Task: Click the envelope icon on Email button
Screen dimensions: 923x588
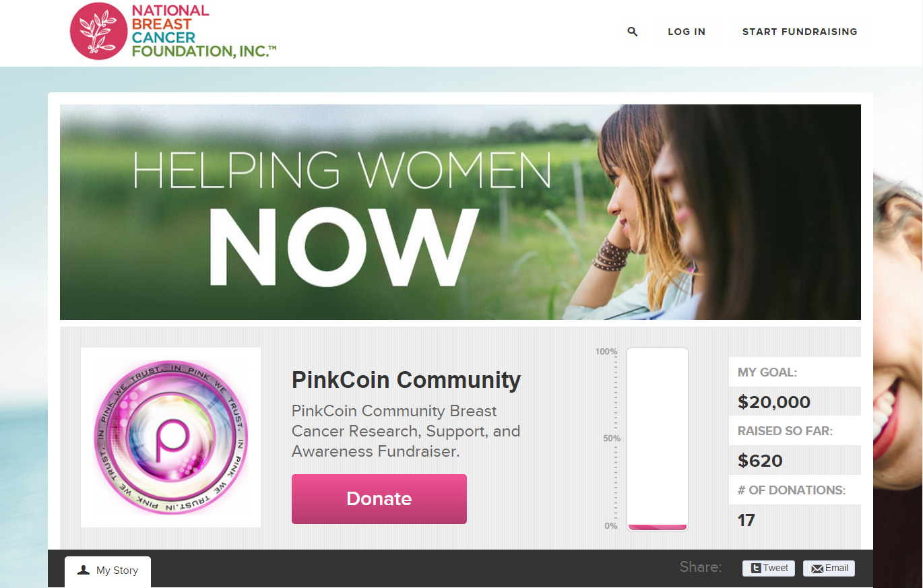Action: pyautogui.click(x=817, y=568)
